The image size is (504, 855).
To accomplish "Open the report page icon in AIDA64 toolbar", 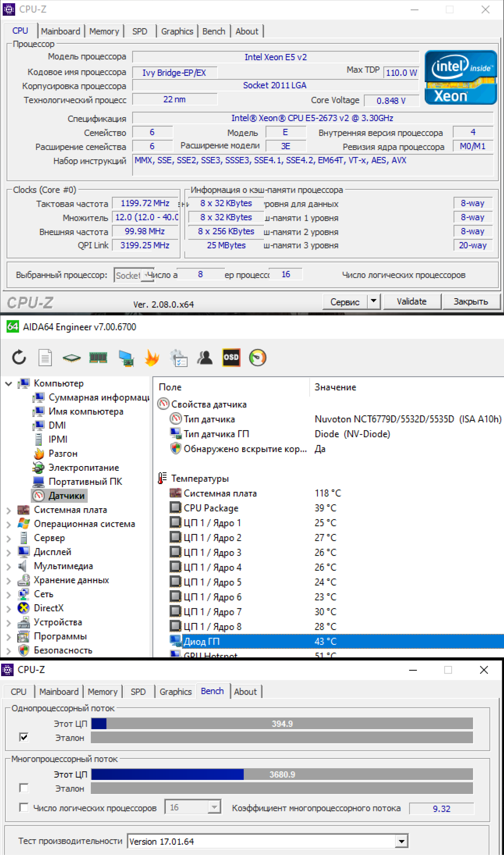I will click(x=45, y=357).
